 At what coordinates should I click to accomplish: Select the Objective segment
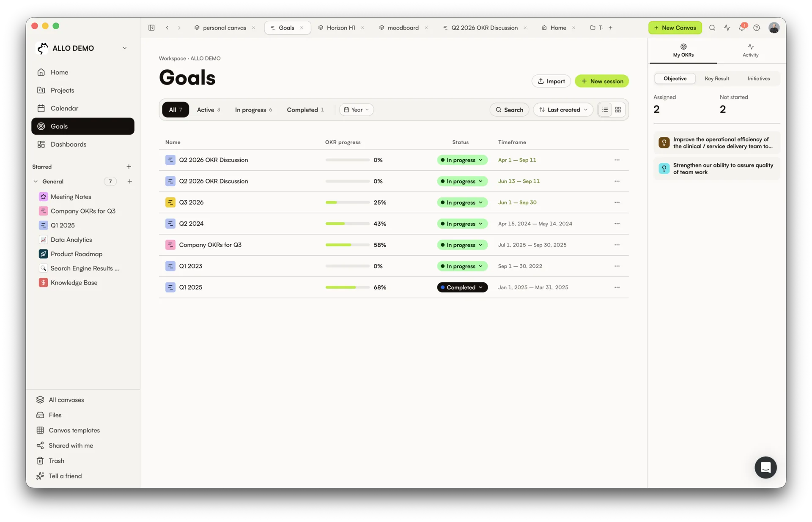coord(675,79)
